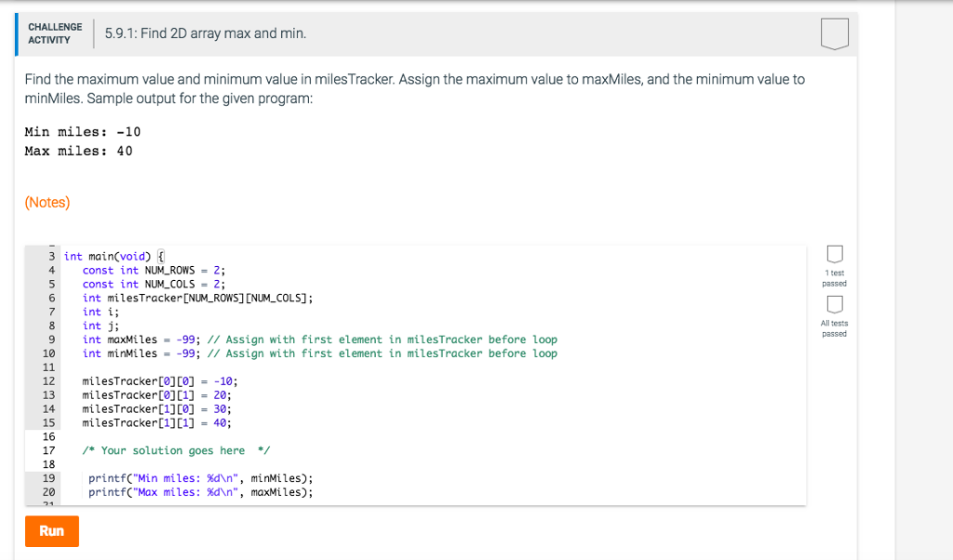Click the Run button

point(51,531)
